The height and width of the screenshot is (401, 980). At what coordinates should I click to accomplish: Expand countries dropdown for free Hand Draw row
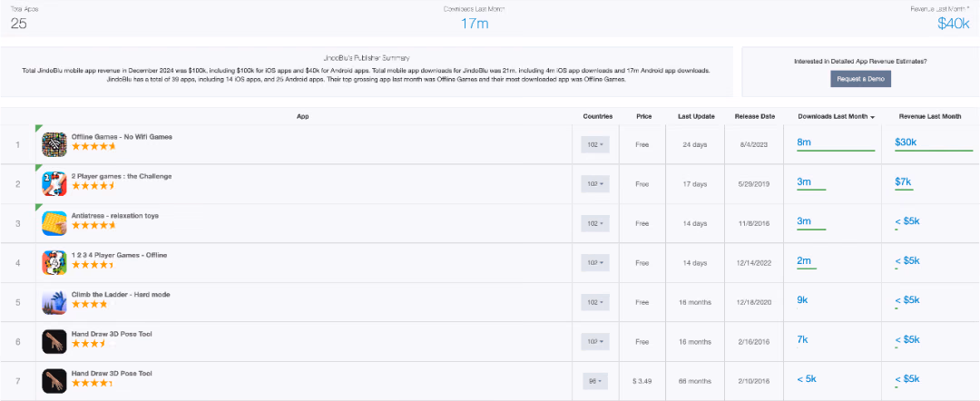[x=595, y=342]
